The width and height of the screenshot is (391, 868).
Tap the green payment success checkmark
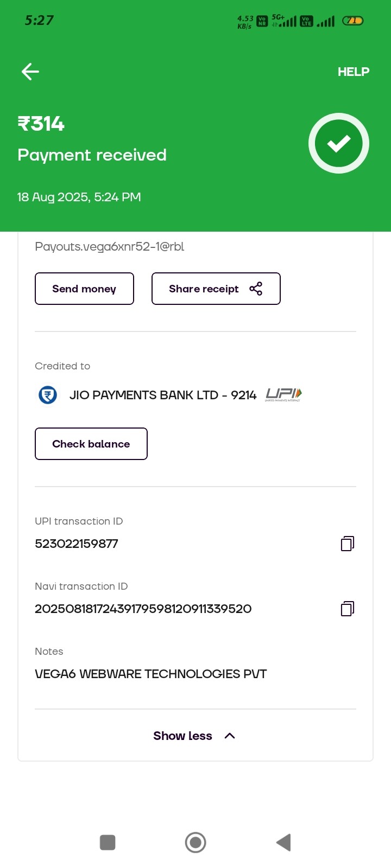click(339, 143)
